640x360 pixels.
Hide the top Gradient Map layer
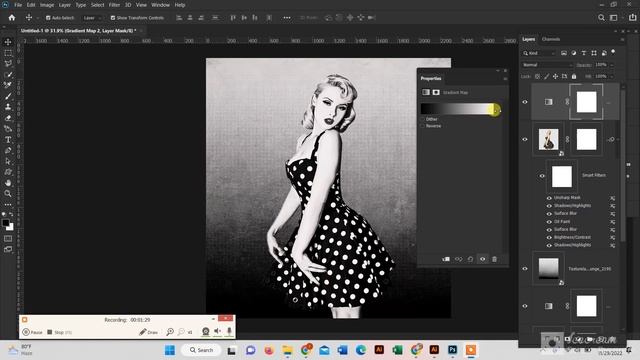pos(525,102)
